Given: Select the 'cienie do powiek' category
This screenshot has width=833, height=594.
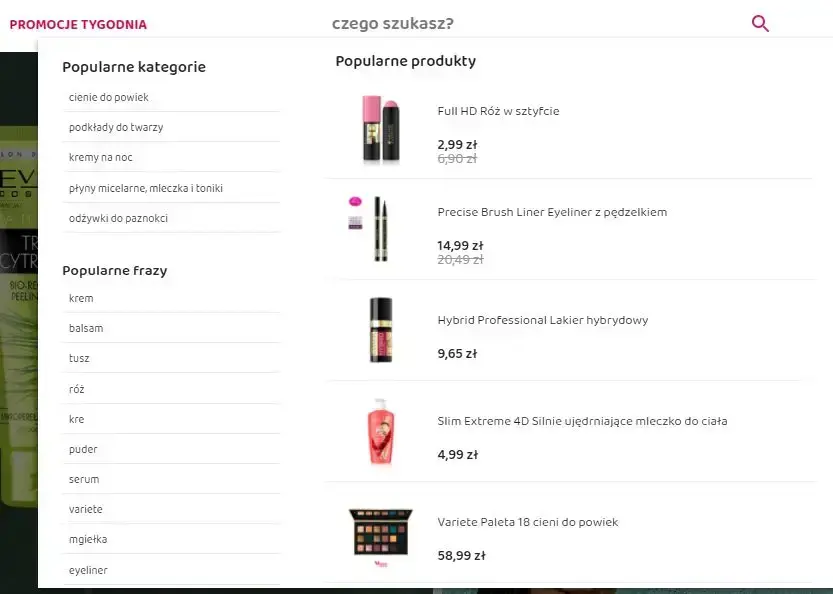Looking at the screenshot, I should (109, 97).
